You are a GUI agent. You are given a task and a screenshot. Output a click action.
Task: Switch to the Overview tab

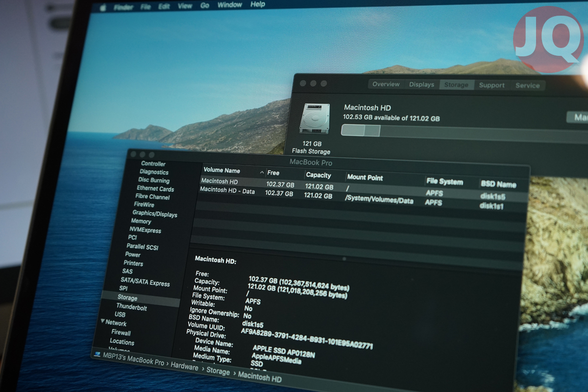pyautogui.click(x=386, y=84)
